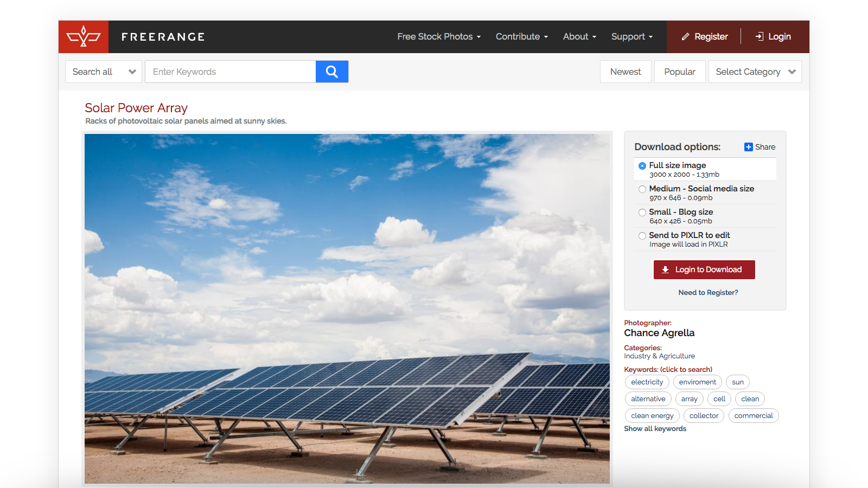Open the Search all dropdown
This screenshot has width=868, height=488.
coord(104,72)
